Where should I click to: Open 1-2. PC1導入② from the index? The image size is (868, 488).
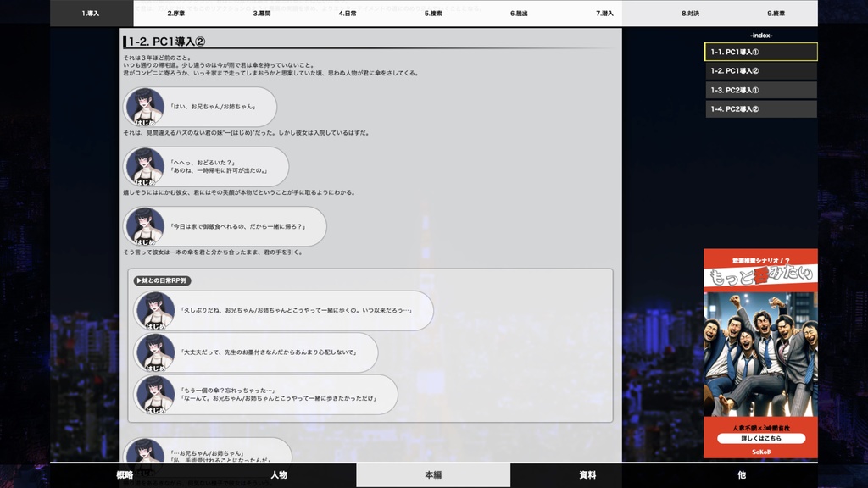(x=759, y=73)
